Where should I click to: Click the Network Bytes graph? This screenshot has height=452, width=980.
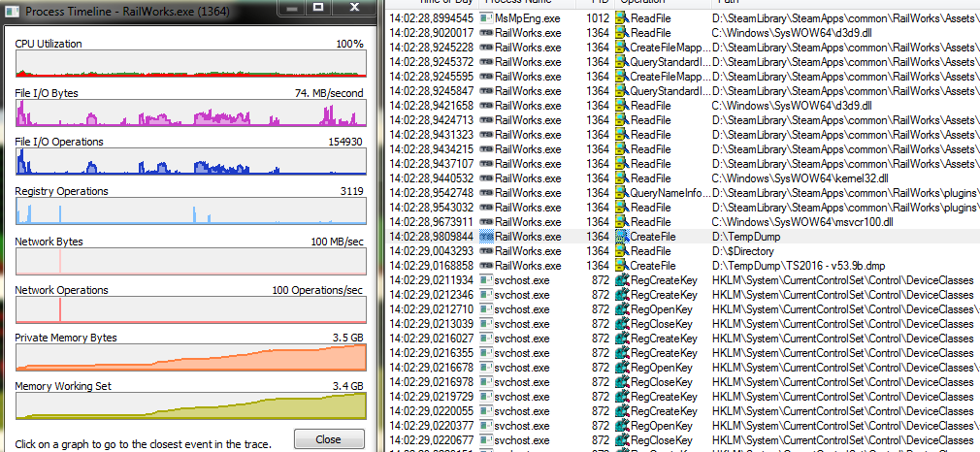tap(190, 261)
